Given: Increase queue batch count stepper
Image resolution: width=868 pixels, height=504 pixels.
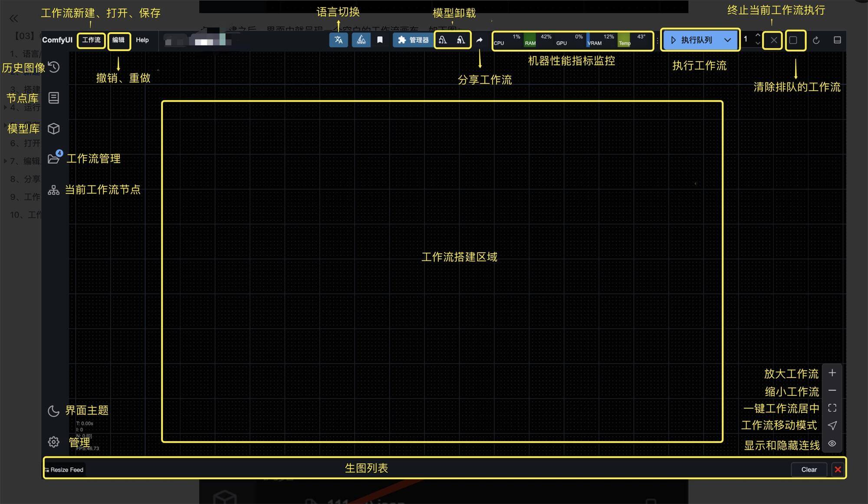Looking at the screenshot, I should pyautogui.click(x=758, y=36).
